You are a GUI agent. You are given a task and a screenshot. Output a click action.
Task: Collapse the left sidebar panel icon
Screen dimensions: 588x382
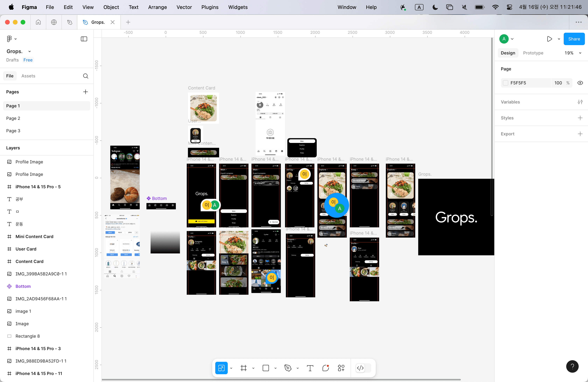click(x=84, y=39)
